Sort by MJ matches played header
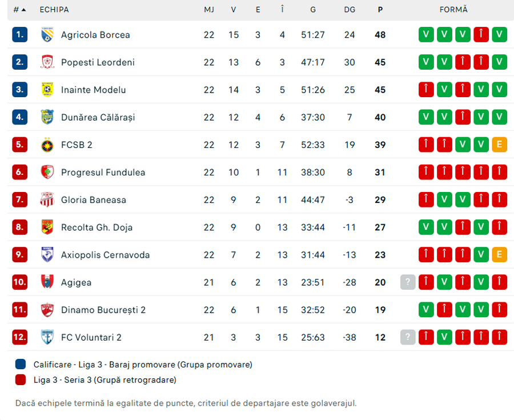 tap(209, 10)
